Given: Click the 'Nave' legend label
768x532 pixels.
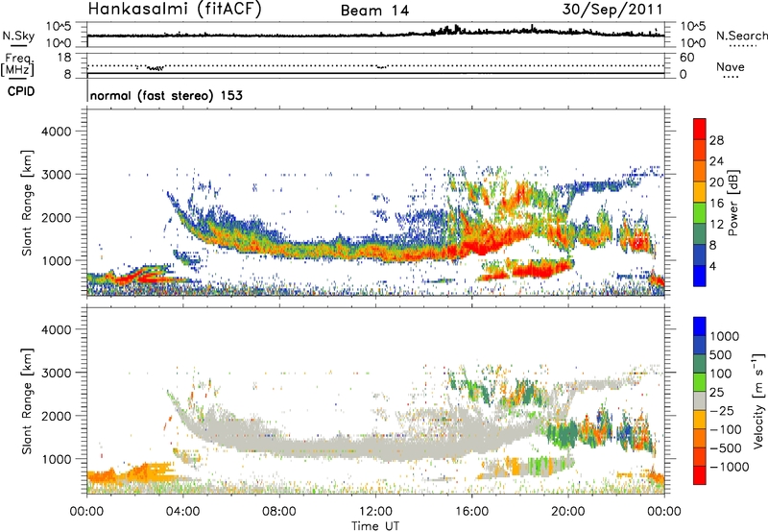Looking at the screenshot, I should coord(730,66).
